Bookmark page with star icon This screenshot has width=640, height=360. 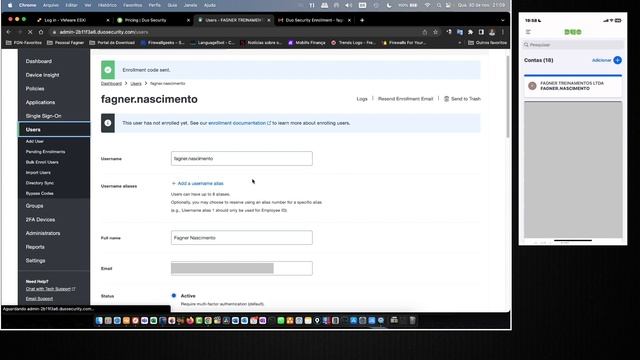[436, 32]
